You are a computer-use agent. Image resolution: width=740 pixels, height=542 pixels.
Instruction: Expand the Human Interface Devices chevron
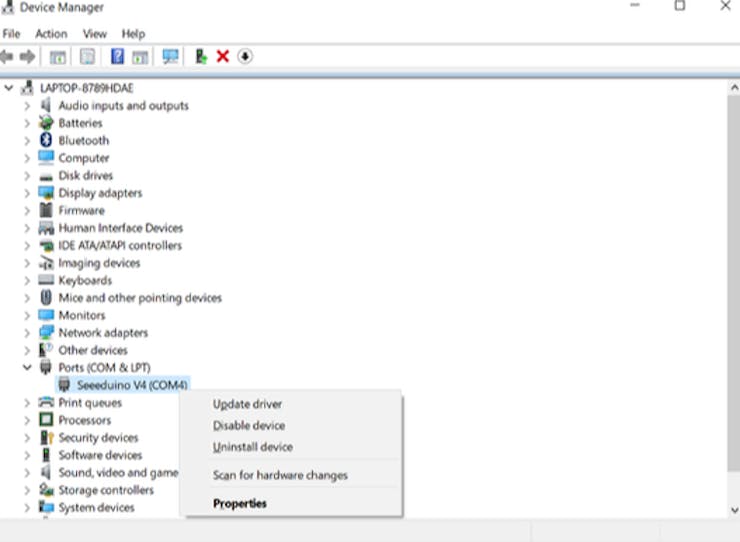point(27,228)
